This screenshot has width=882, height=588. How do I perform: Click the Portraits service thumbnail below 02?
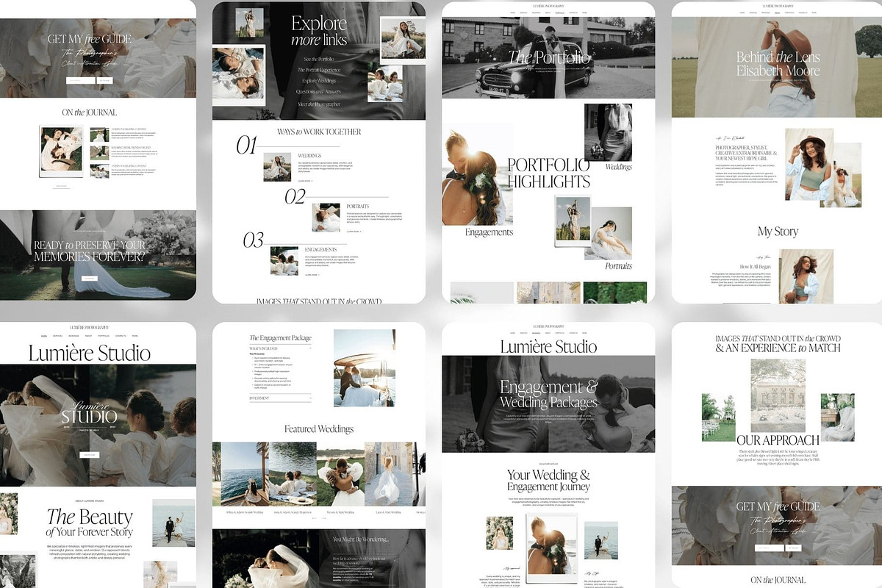326,217
